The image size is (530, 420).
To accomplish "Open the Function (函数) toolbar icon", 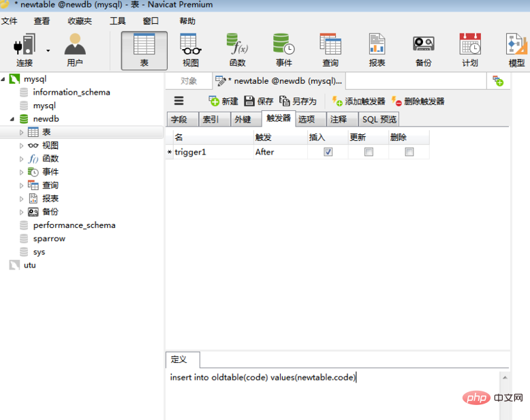I will point(237,50).
